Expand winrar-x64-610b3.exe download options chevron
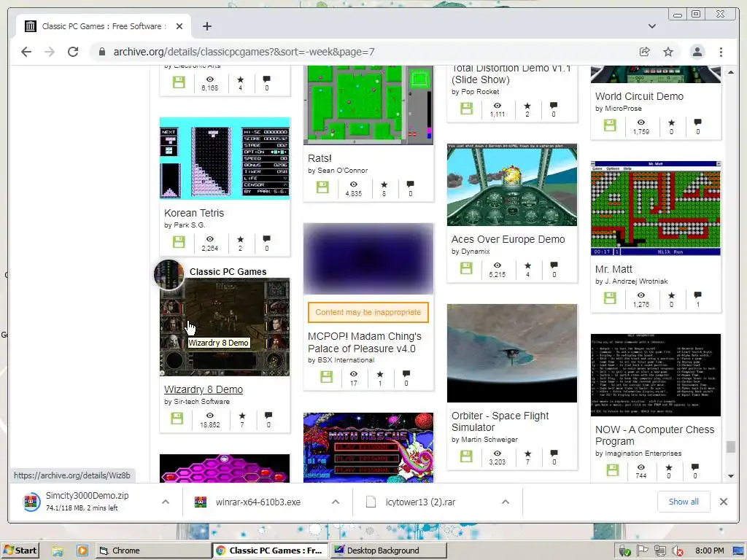Screen dimensions: 747x560 point(336,502)
